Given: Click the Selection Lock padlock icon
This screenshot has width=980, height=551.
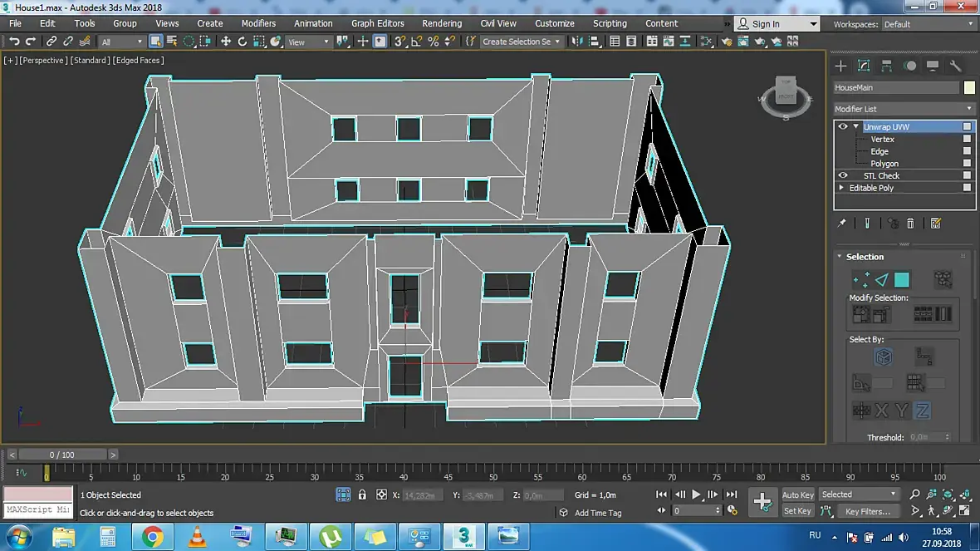Looking at the screenshot, I should click(x=362, y=495).
